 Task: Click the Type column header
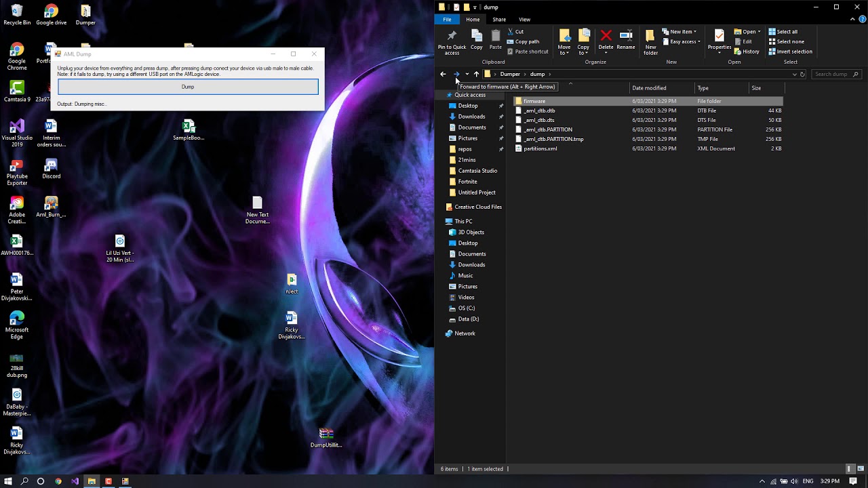point(722,88)
